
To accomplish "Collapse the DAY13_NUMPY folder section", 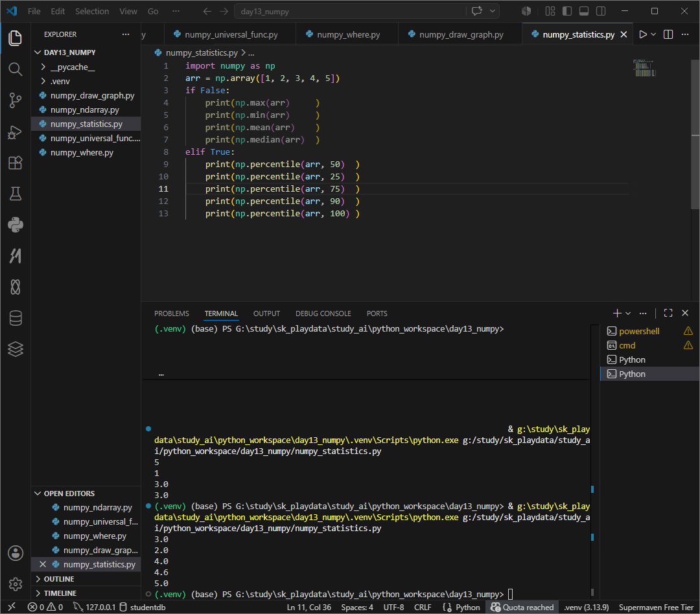I will pos(86,52).
